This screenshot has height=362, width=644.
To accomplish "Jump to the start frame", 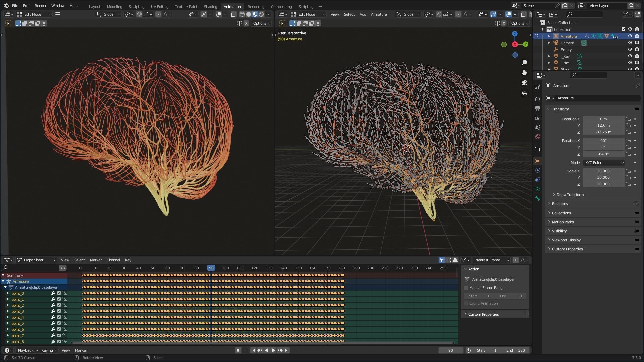I will coord(253,350).
